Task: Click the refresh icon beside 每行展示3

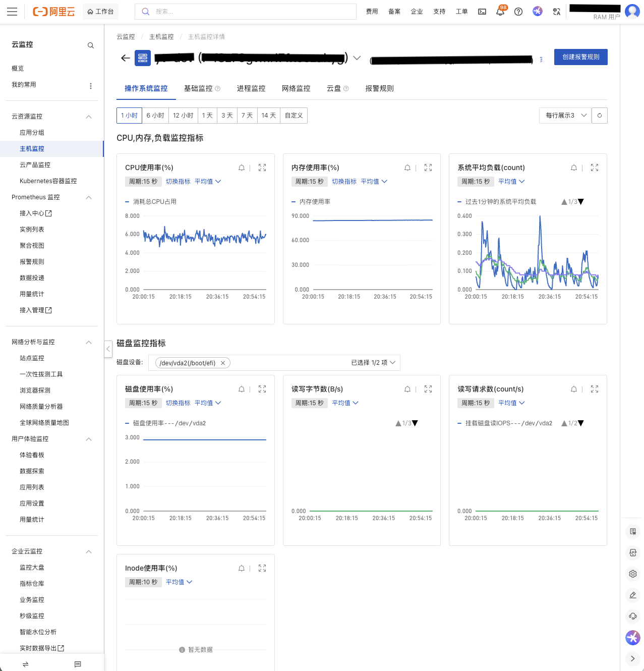Action: 600,116
